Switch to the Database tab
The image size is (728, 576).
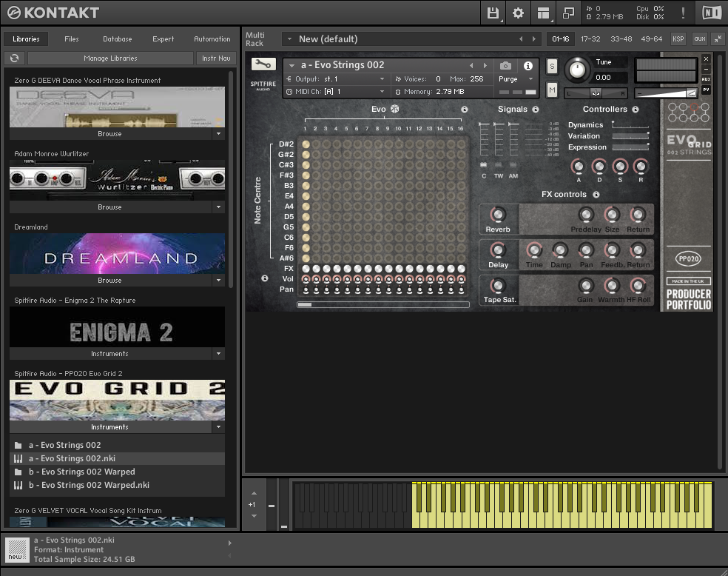118,39
